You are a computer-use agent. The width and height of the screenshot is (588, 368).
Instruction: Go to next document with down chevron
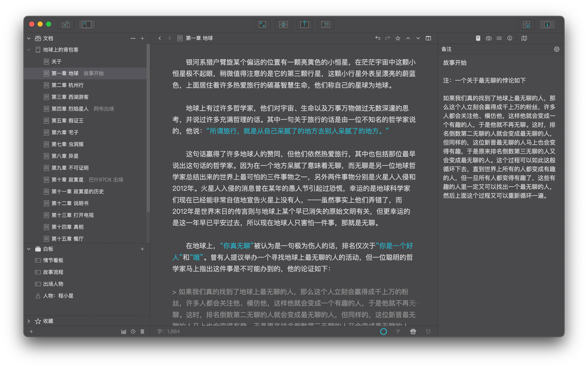[418, 38]
